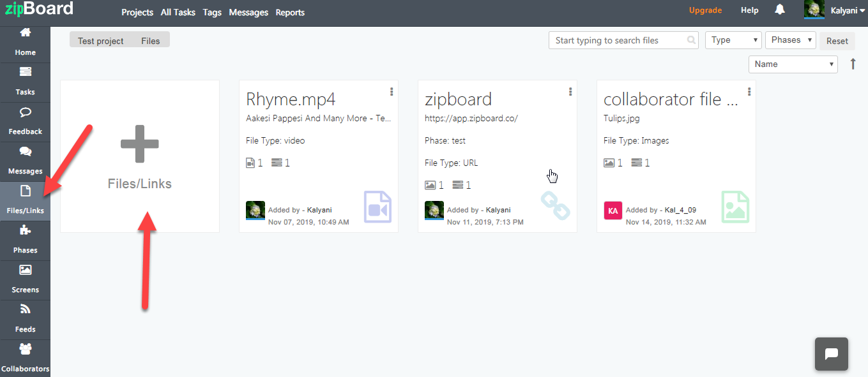
Task: Open the All Tasks menu item
Action: [x=178, y=12]
